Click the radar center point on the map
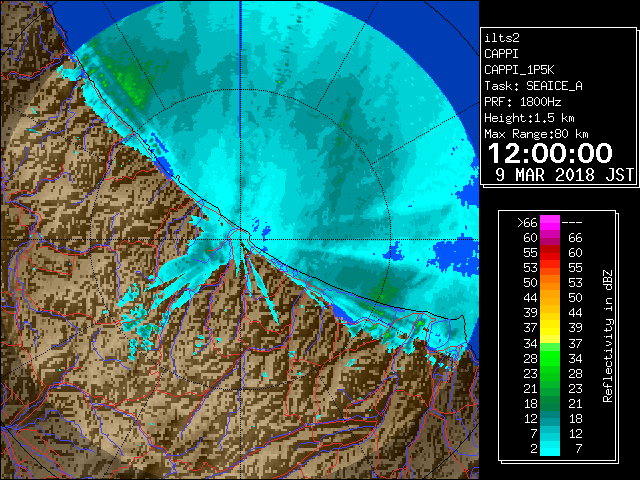Viewport: 640px width, 480px height. 240,239
